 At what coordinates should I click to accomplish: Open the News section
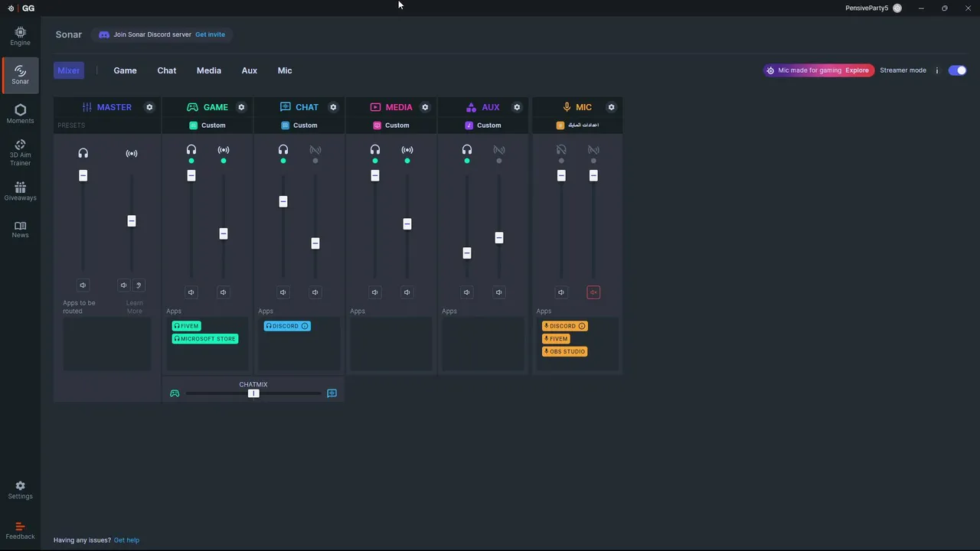tap(20, 230)
